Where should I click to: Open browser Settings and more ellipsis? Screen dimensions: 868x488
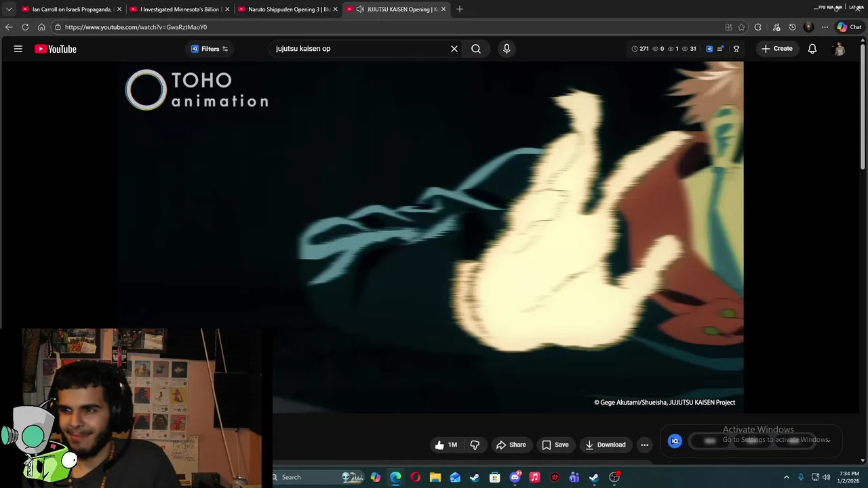pos(825,27)
